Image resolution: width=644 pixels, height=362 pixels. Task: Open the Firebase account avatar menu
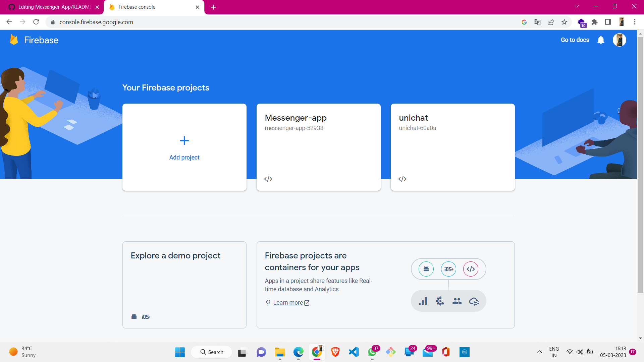click(x=619, y=40)
